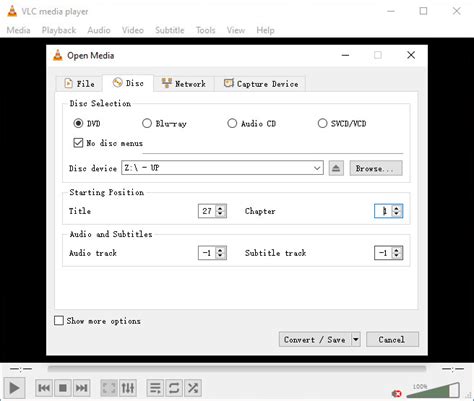Screen dimensions: 474x401
Task: Increase the Audio track stepper
Action: click(220, 250)
